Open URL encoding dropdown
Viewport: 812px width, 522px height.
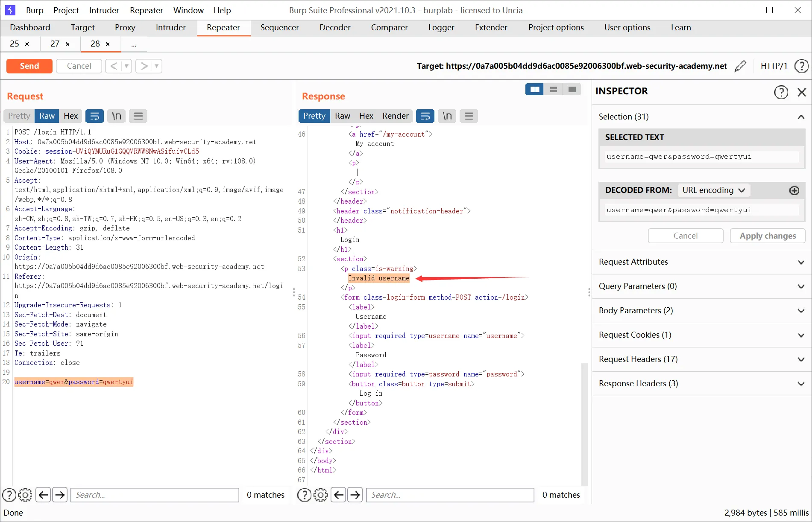pos(714,190)
